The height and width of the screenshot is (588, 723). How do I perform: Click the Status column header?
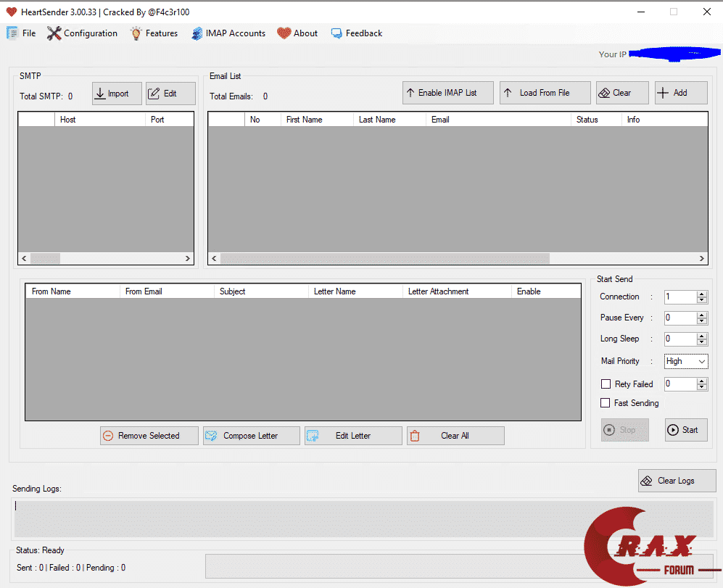click(x=596, y=120)
